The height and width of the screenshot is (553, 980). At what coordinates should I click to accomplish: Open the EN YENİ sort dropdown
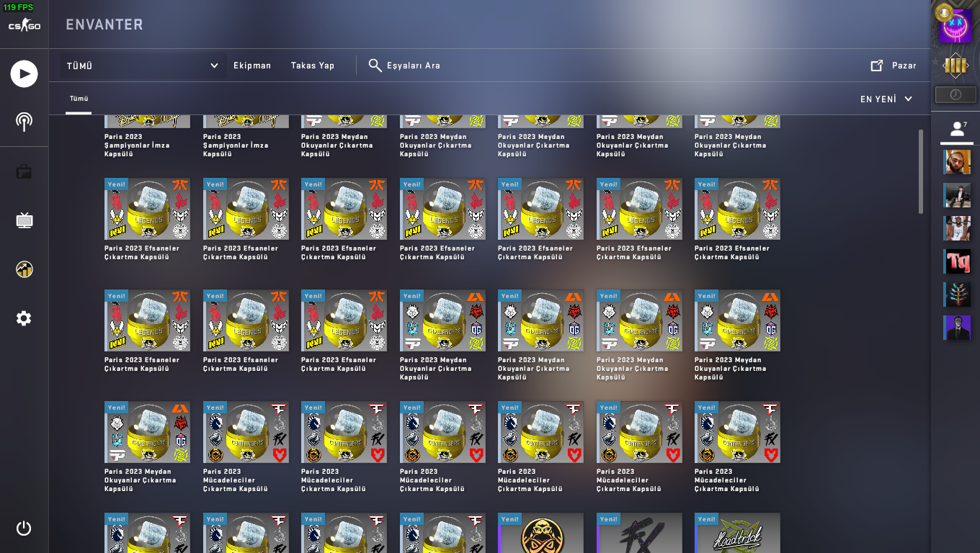click(x=886, y=99)
